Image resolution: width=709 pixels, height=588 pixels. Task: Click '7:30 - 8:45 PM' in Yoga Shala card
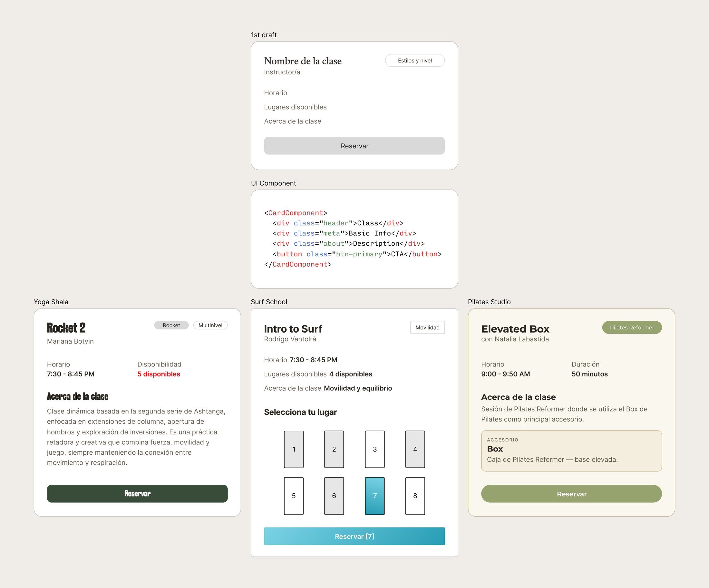[71, 374]
